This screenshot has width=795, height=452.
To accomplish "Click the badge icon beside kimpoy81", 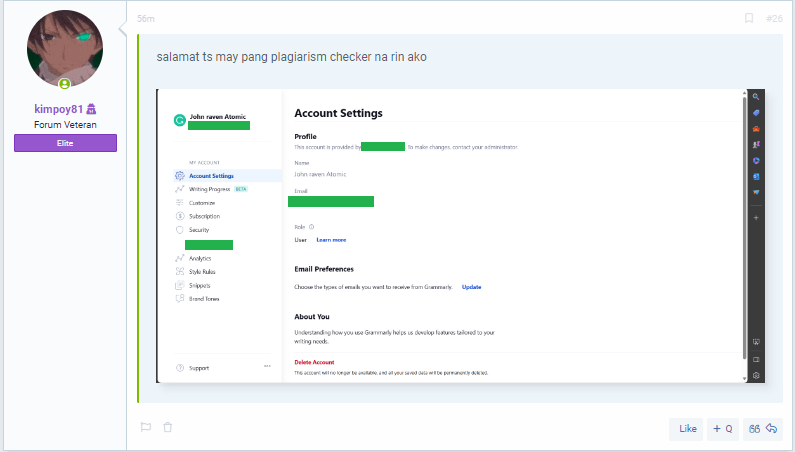I will (91, 109).
